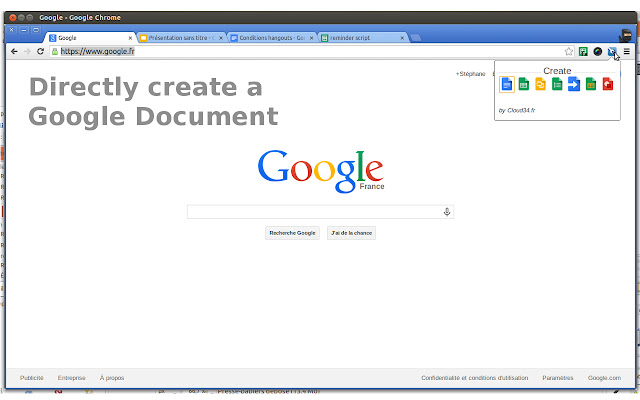The height and width of the screenshot is (400, 640).
Task: Create a new Google Drawing, the red icon
Action: pos(608,84)
